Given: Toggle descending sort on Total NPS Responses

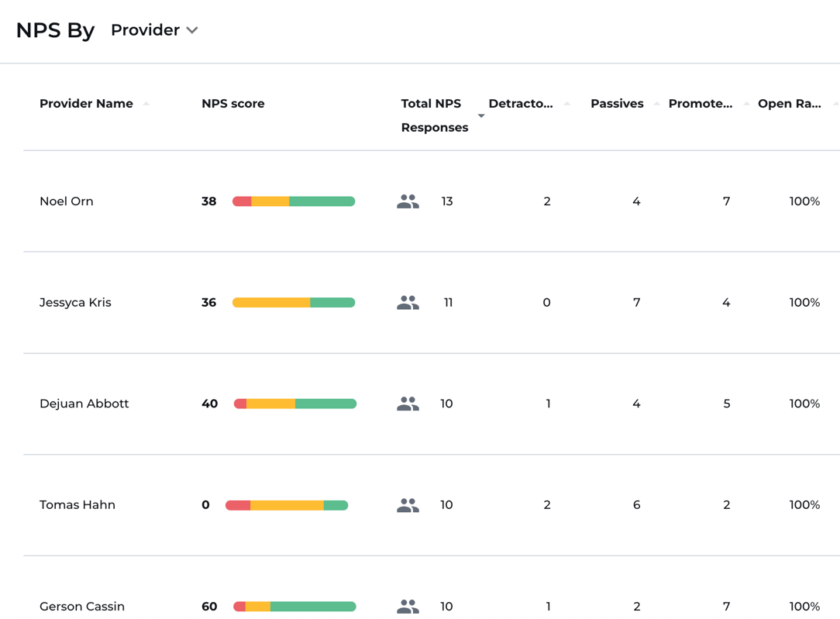Looking at the screenshot, I should coord(480,115).
